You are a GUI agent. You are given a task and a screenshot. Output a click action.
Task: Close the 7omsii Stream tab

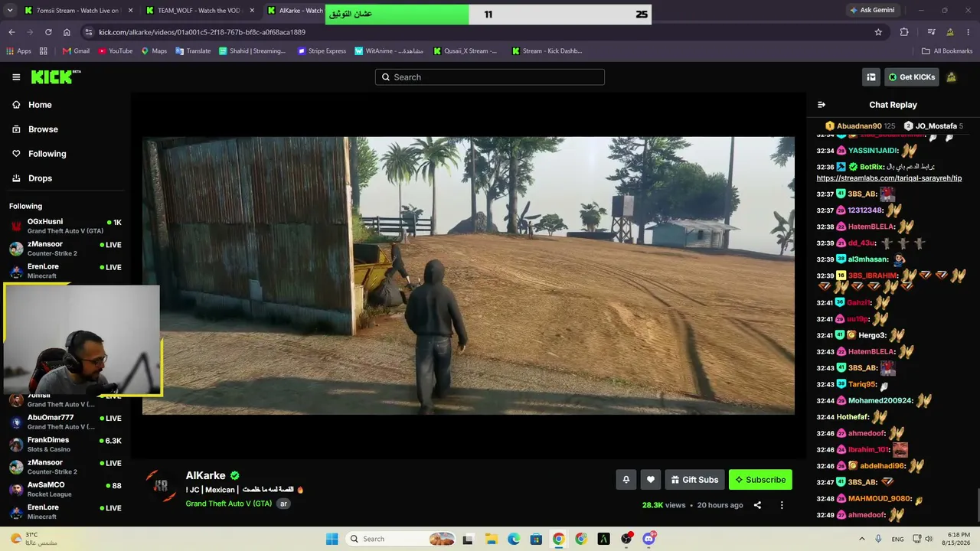pyautogui.click(x=130, y=11)
